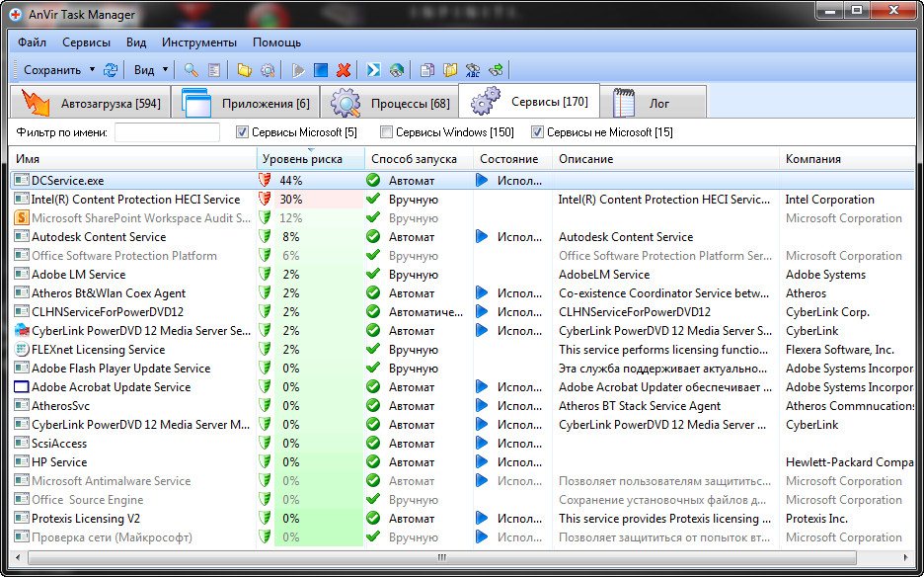Click the red shield icon at 30% risk
Screen dimensions: 924x577
coord(265,200)
